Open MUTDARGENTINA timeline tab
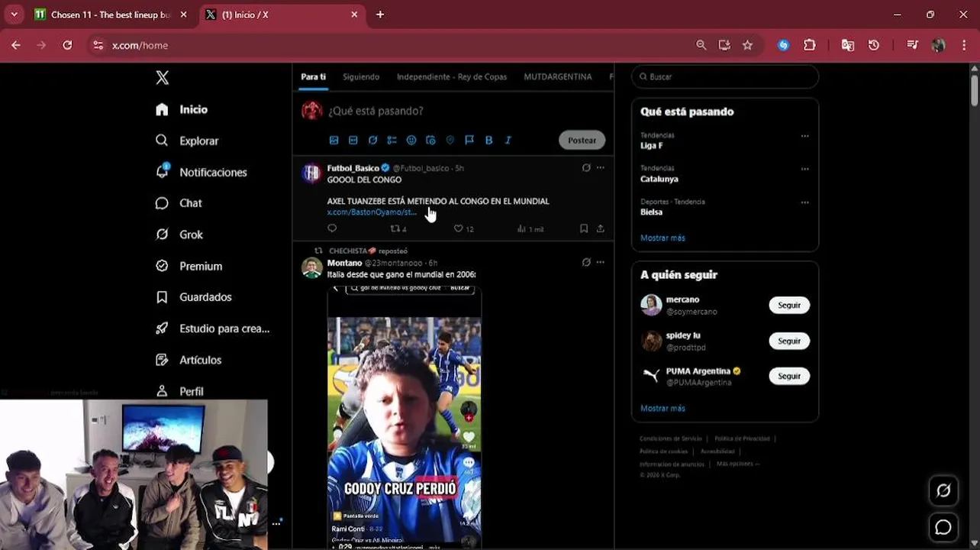 (558, 76)
